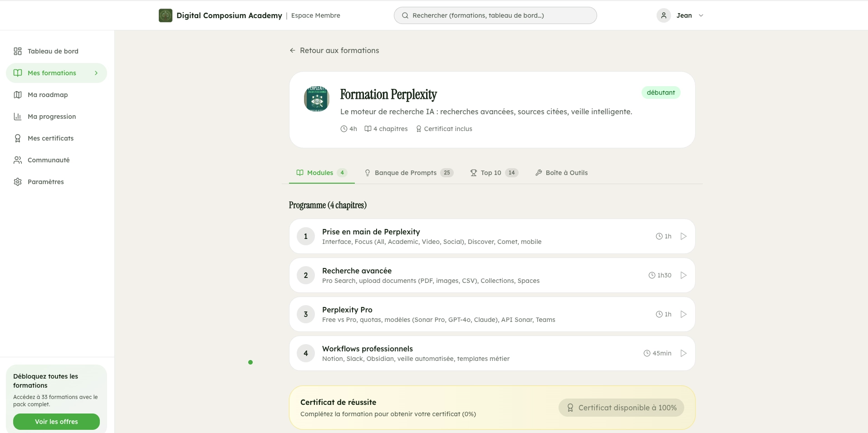Open the Tableau de bord icon
This screenshot has height=433, width=868.
coord(17,51)
